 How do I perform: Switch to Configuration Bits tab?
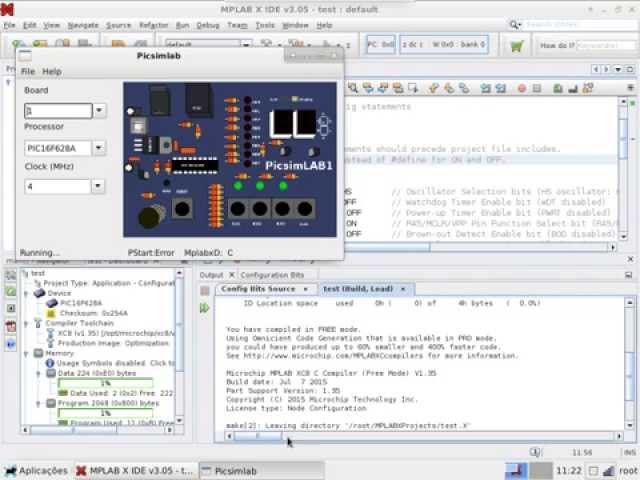click(272, 275)
